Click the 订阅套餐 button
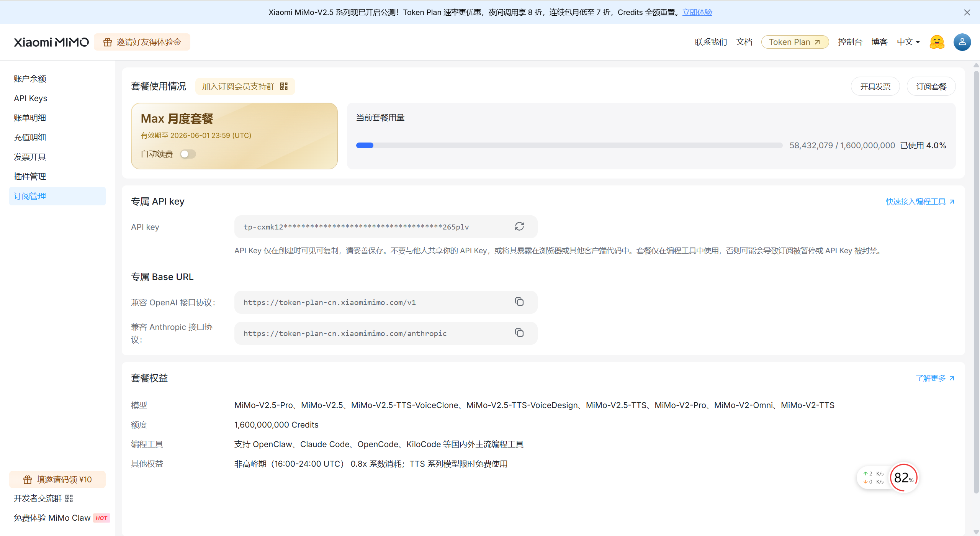 coord(931,87)
